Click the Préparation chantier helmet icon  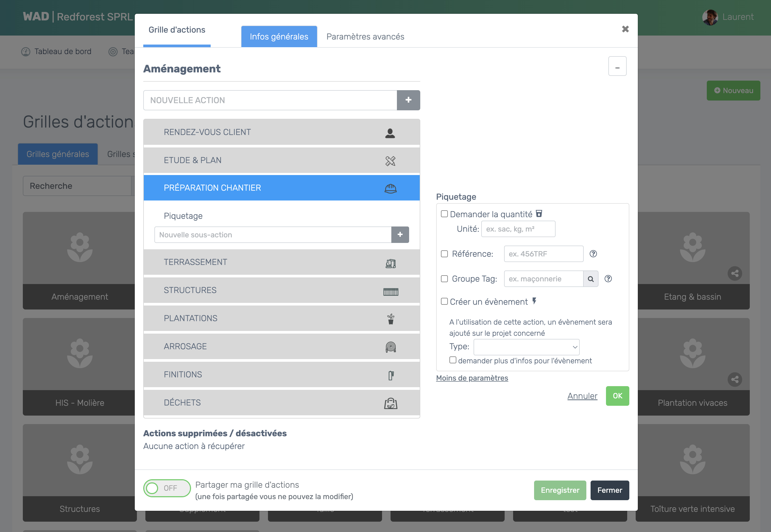(x=391, y=188)
